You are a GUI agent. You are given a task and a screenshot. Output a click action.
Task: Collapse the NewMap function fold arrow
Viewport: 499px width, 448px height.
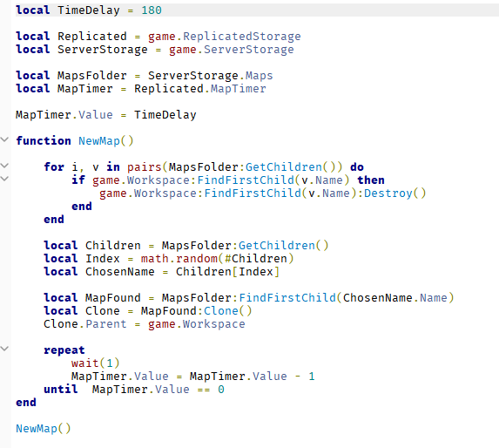(x=4, y=139)
